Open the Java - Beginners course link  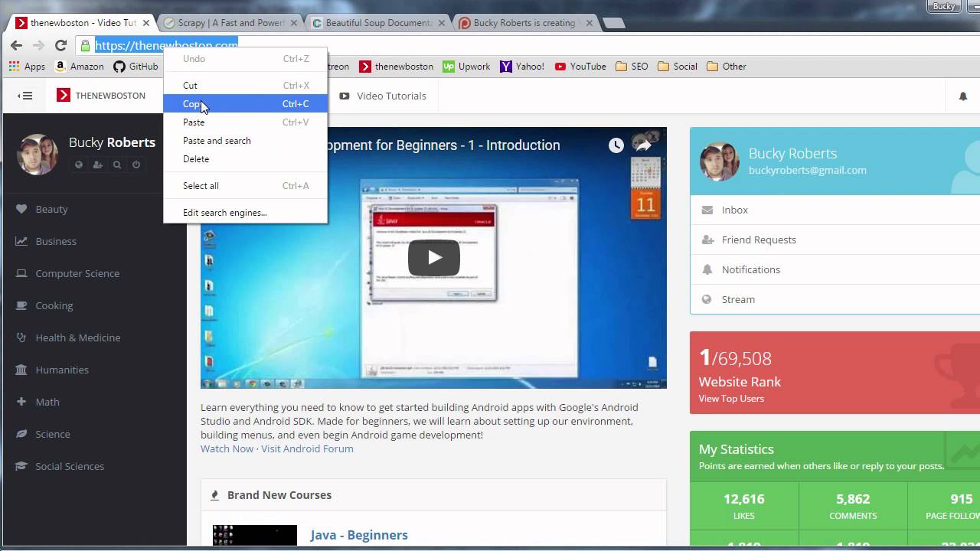359,535
